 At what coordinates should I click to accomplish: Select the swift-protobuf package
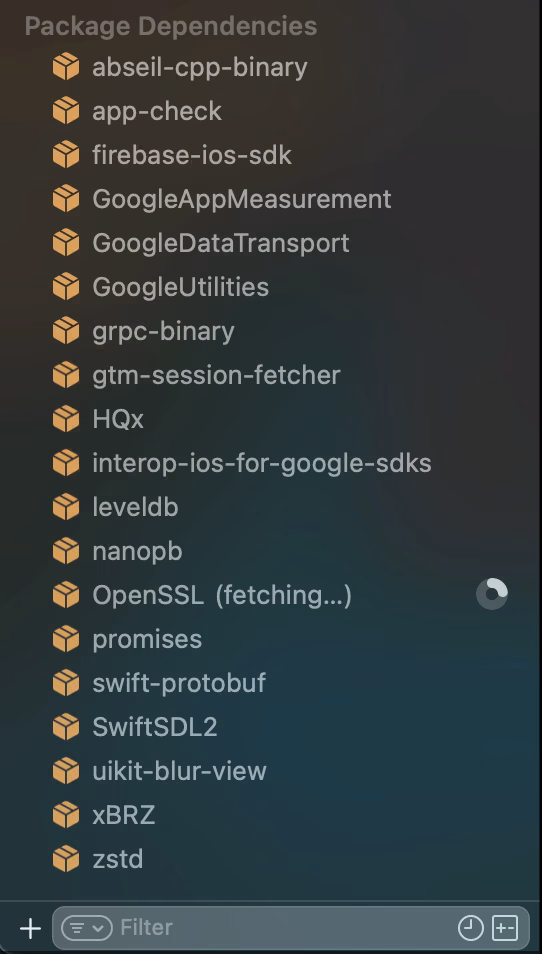[x=271, y=683]
